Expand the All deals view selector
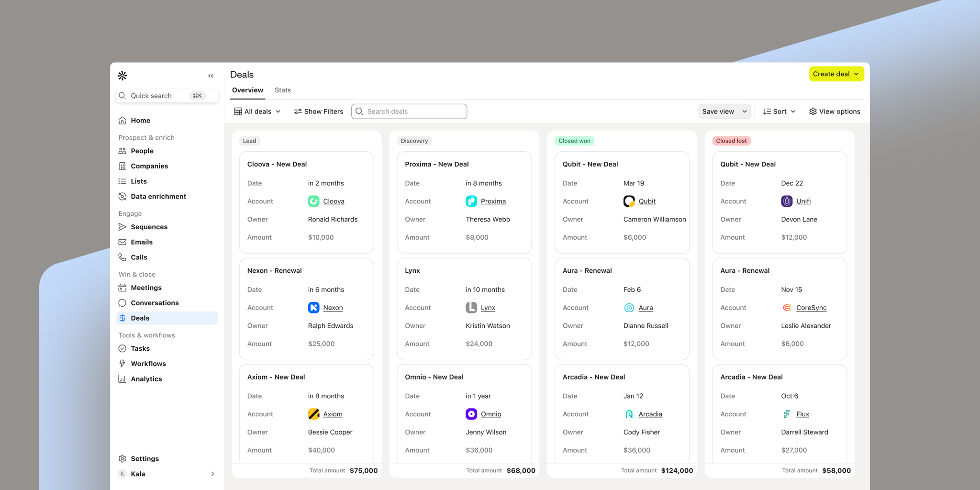 pos(257,111)
